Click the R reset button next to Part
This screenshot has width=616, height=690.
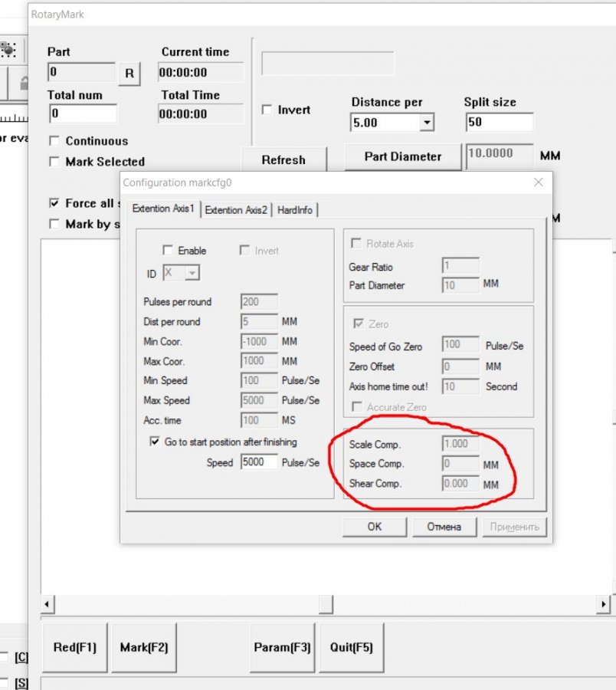[129, 74]
